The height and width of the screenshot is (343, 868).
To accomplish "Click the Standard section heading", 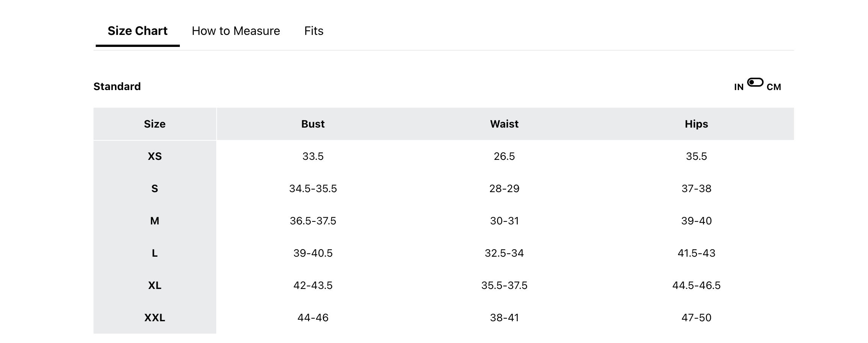I will pyautogui.click(x=117, y=87).
